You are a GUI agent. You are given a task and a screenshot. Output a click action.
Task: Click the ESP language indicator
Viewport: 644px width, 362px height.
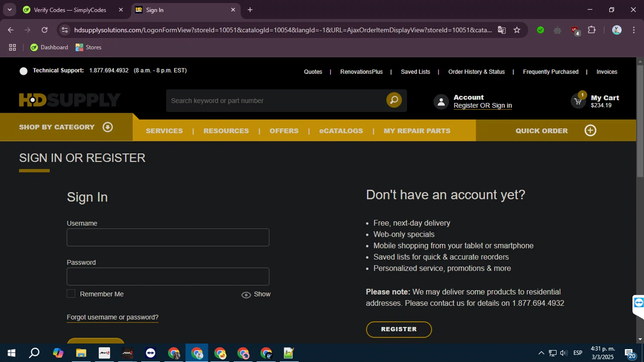click(578, 353)
